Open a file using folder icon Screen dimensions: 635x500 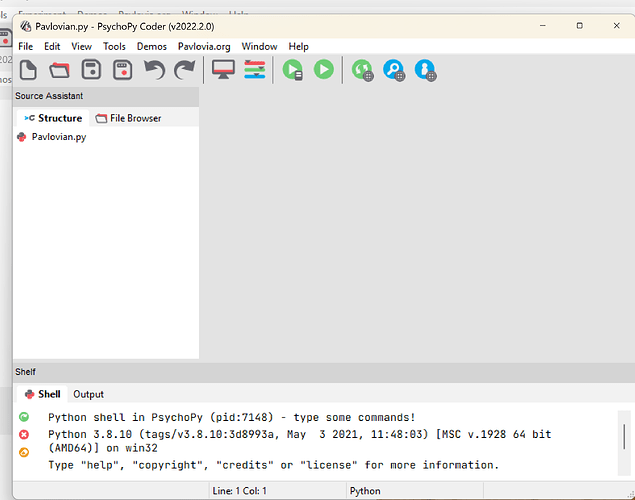[60, 70]
